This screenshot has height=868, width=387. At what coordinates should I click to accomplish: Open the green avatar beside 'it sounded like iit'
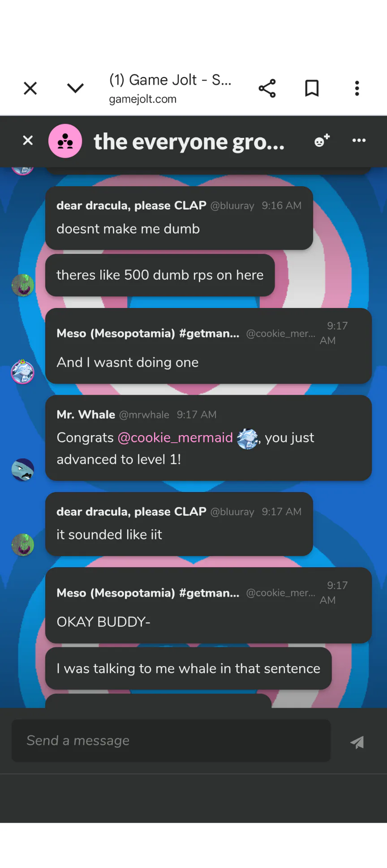(23, 545)
